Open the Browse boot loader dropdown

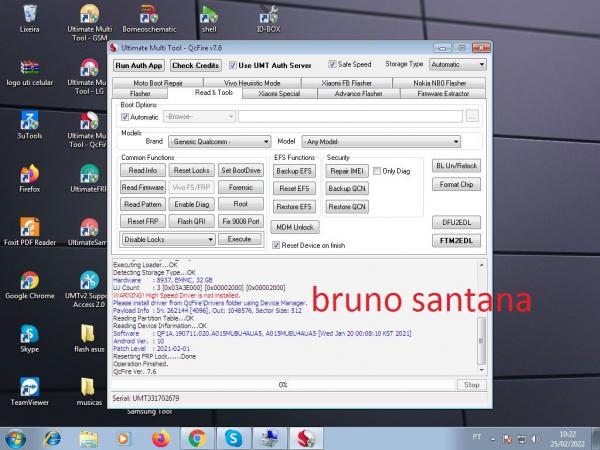[199, 116]
